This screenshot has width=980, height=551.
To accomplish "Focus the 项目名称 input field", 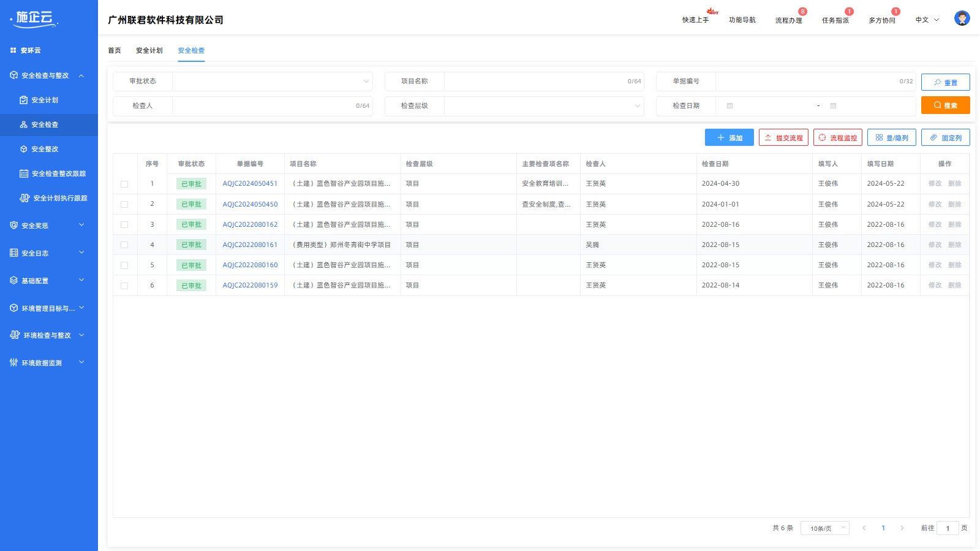I will pos(544,81).
